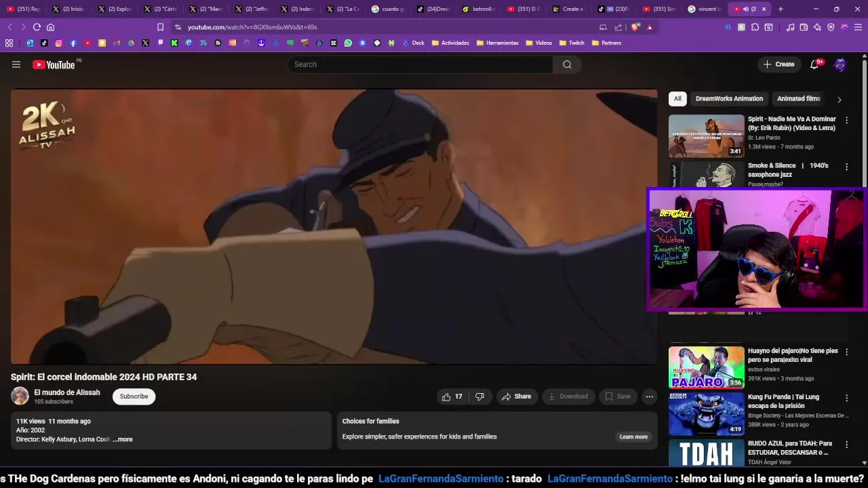Click the Save button

point(618,396)
